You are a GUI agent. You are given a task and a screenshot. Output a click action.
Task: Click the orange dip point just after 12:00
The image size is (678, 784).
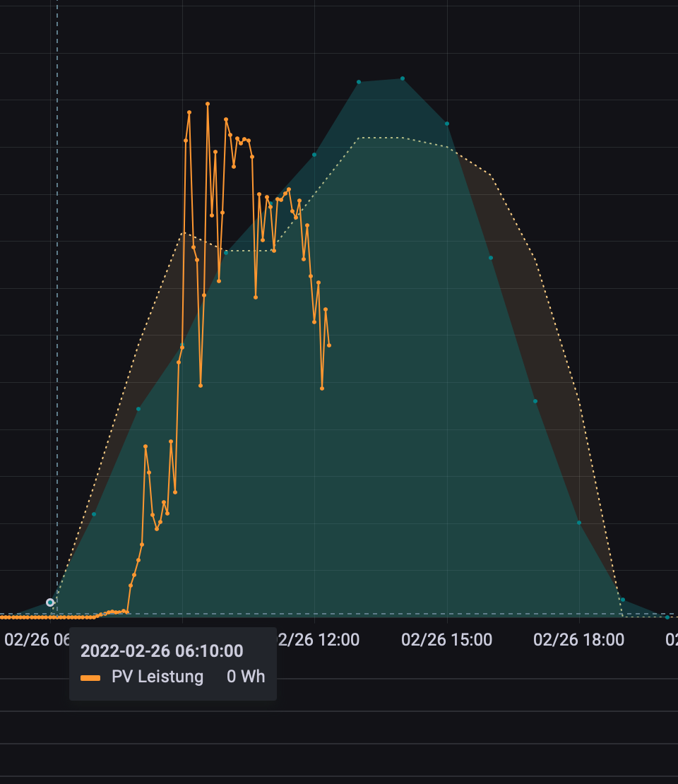point(322,388)
